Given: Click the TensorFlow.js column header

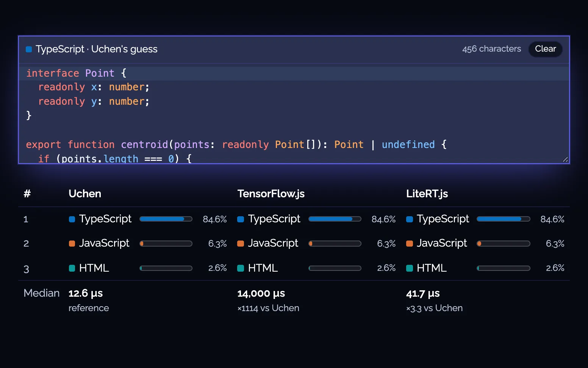Looking at the screenshot, I should [x=271, y=194].
